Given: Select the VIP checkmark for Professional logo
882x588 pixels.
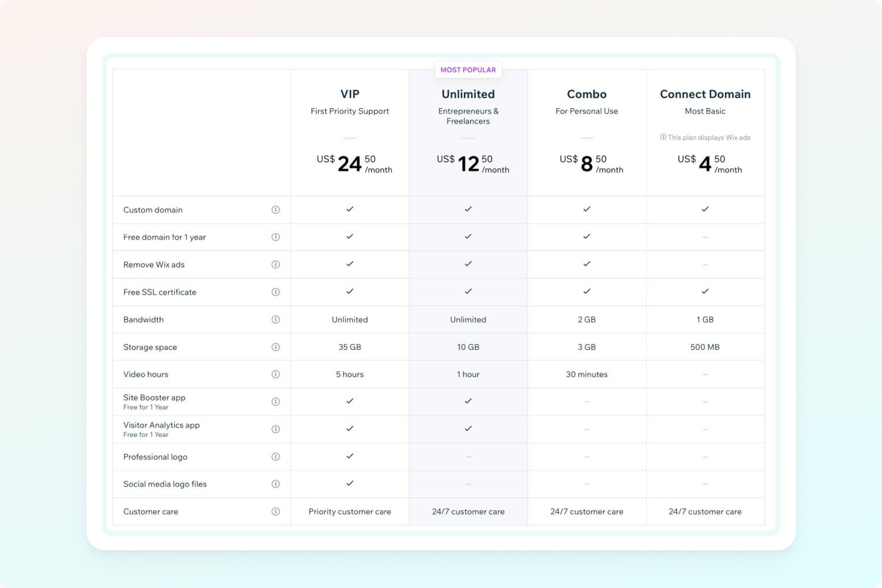Looking at the screenshot, I should pos(350,456).
